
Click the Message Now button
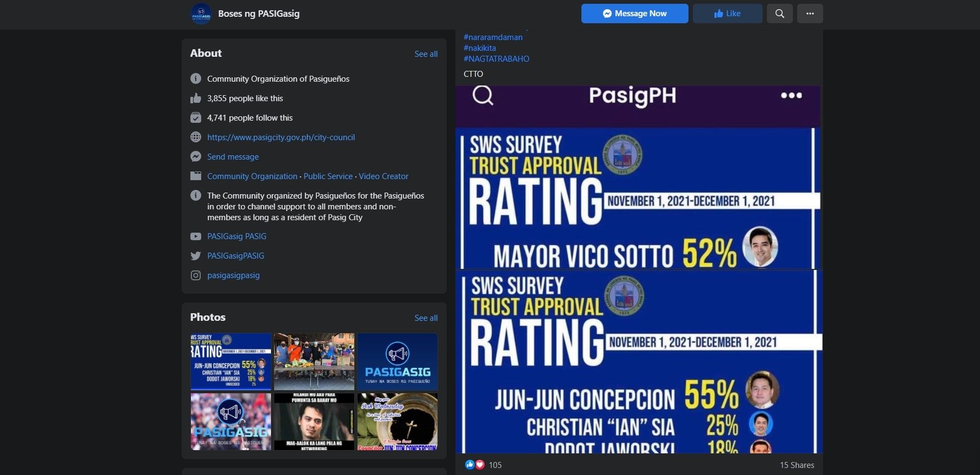tap(634, 14)
